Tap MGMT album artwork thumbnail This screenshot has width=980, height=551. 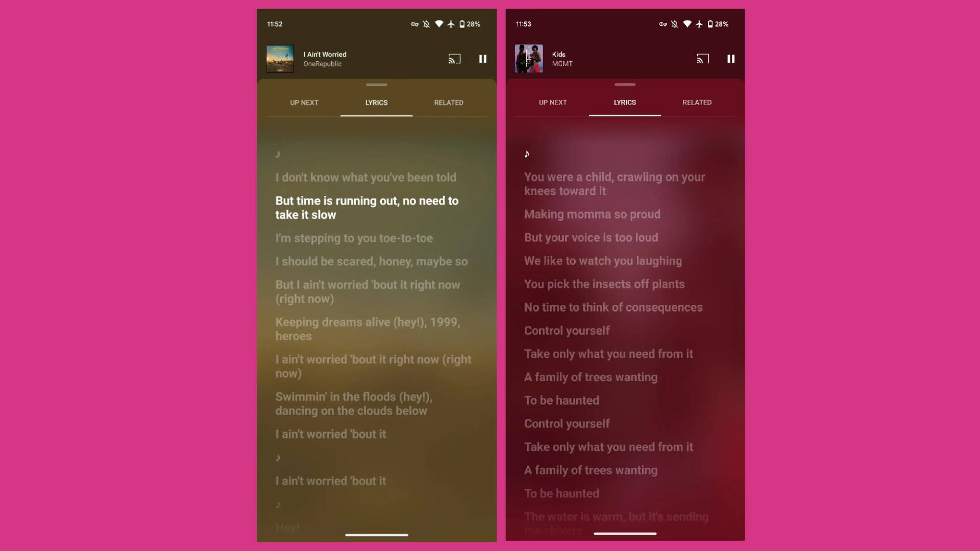(528, 59)
